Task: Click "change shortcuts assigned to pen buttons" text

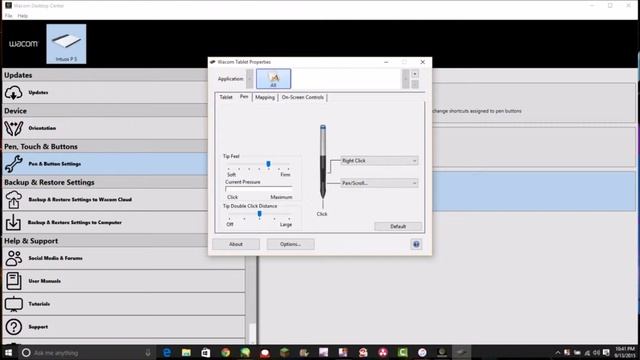Action: click(x=477, y=111)
